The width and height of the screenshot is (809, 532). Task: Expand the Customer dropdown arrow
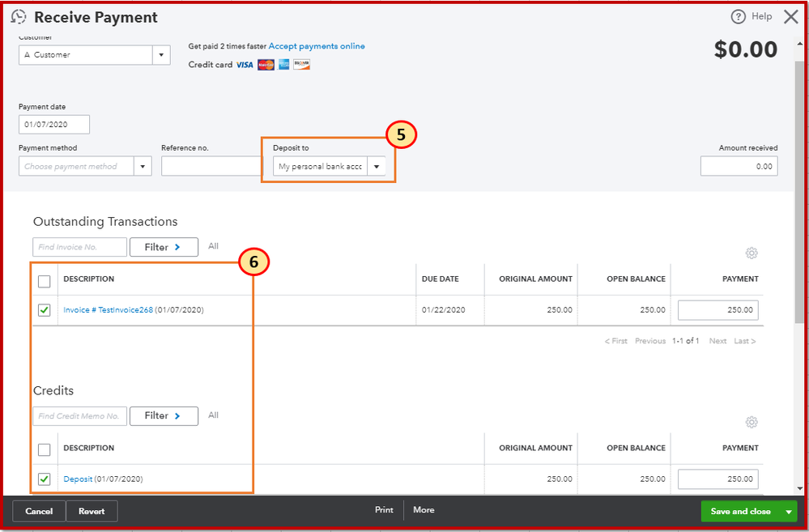(161, 55)
